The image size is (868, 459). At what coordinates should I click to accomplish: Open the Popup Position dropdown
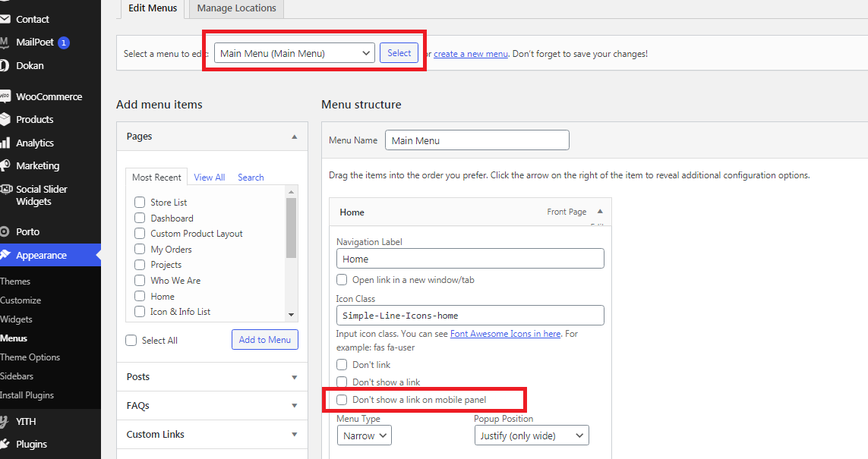pyautogui.click(x=532, y=435)
